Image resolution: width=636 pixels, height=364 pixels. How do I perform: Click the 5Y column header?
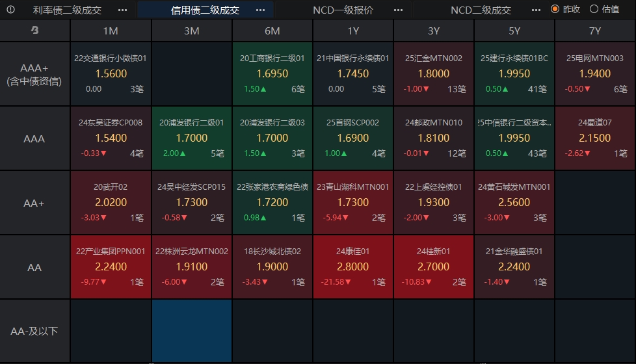[514, 31]
